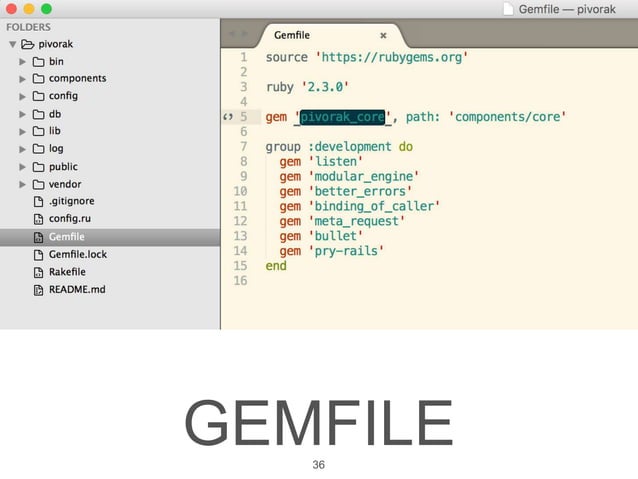Close the Gemfile tab
Image resolution: width=638 pixels, height=479 pixels.
[383, 36]
